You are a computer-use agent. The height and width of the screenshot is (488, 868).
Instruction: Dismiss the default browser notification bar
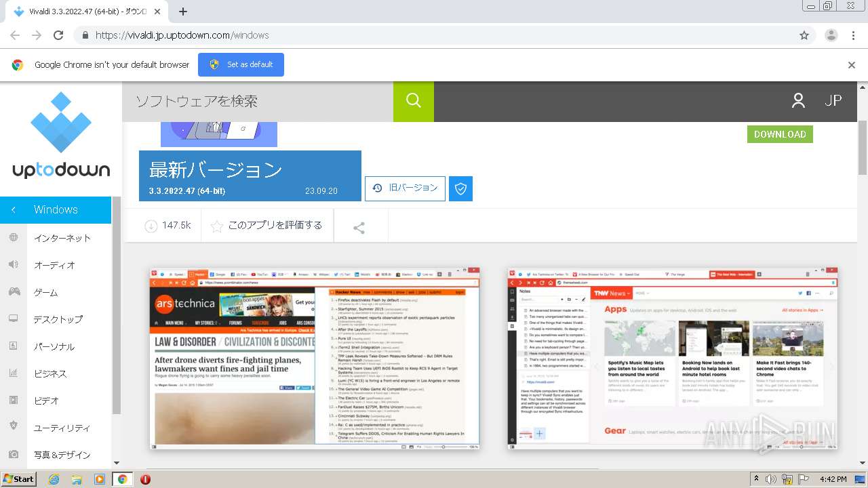point(852,65)
